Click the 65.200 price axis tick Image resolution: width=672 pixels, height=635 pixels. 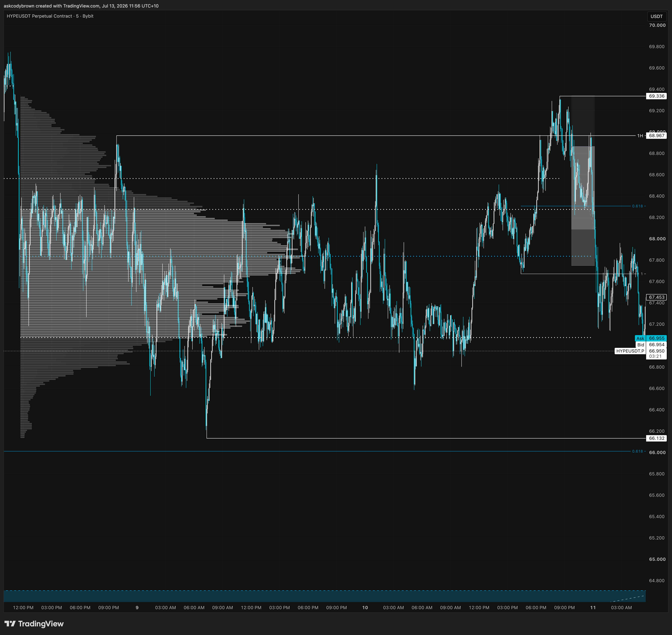click(x=657, y=538)
